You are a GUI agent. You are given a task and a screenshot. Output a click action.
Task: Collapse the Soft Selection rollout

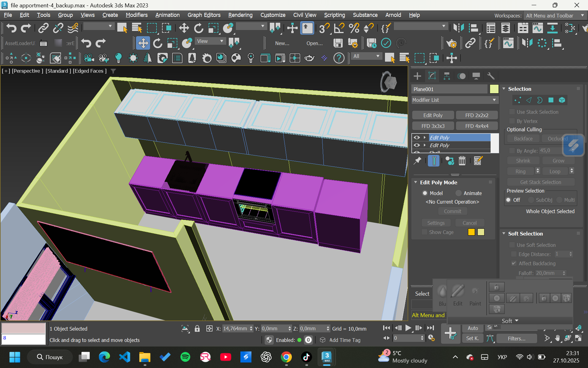[x=504, y=233]
